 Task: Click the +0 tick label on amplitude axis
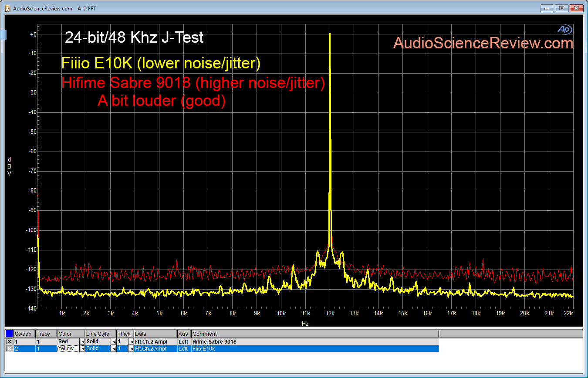coord(33,34)
